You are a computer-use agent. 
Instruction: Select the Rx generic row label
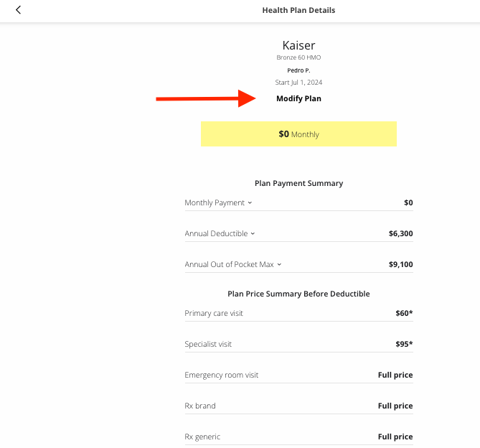[202, 437]
